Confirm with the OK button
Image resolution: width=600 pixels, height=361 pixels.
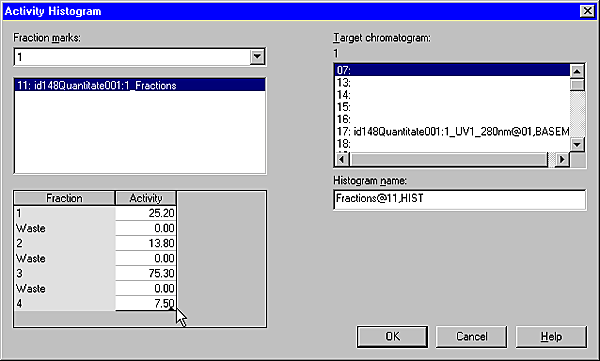[392, 337]
